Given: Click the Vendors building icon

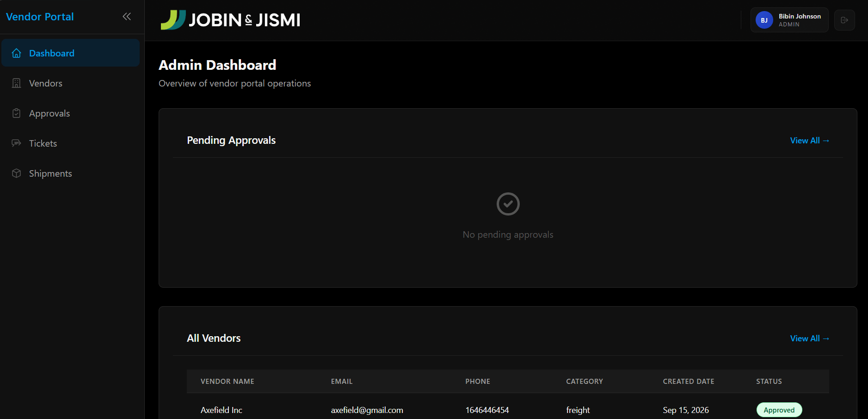Looking at the screenshot, I should pyautogui.click(x=17, y=83).
